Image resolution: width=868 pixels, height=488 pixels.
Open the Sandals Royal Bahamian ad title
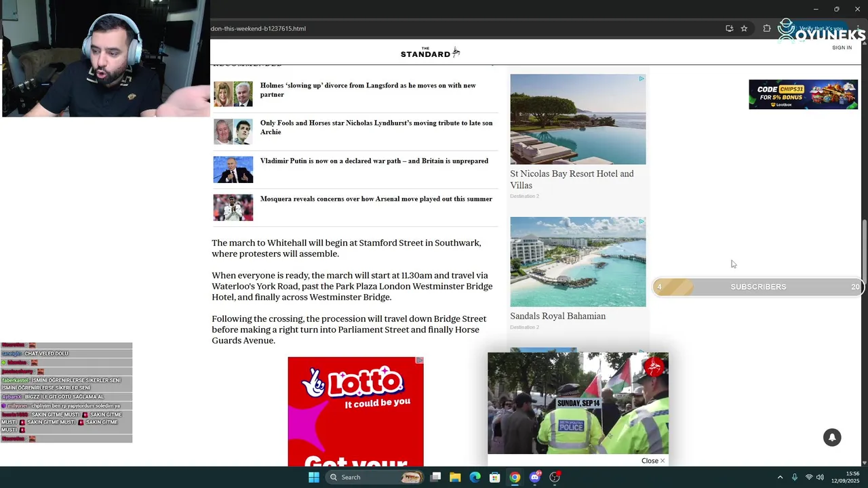point(557,317)
